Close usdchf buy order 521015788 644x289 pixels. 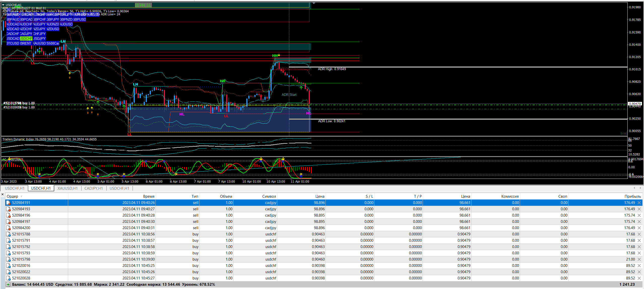(639, 234)
